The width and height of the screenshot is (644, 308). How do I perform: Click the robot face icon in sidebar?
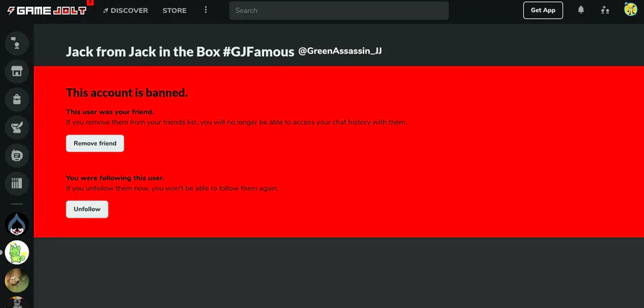pos(16,155)
